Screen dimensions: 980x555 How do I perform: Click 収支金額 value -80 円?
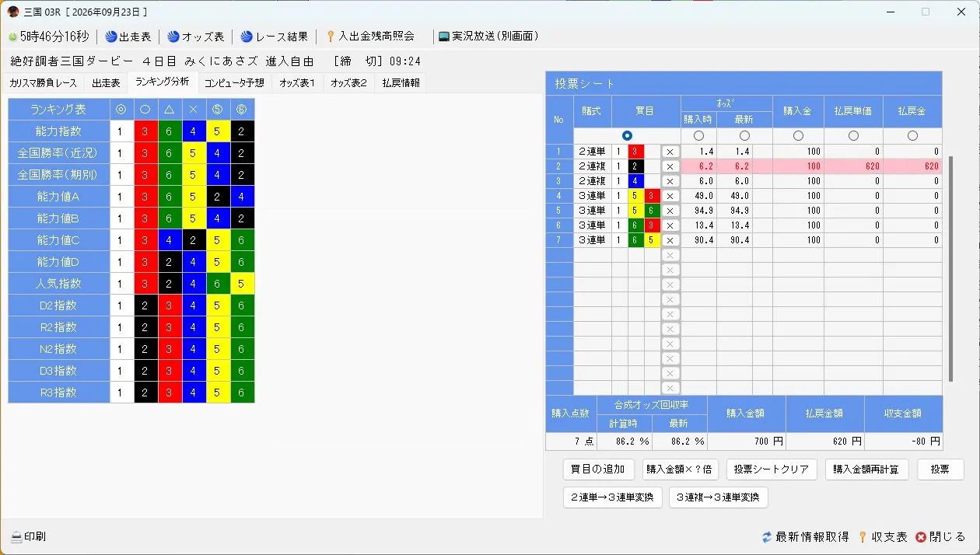pos(903,442)
